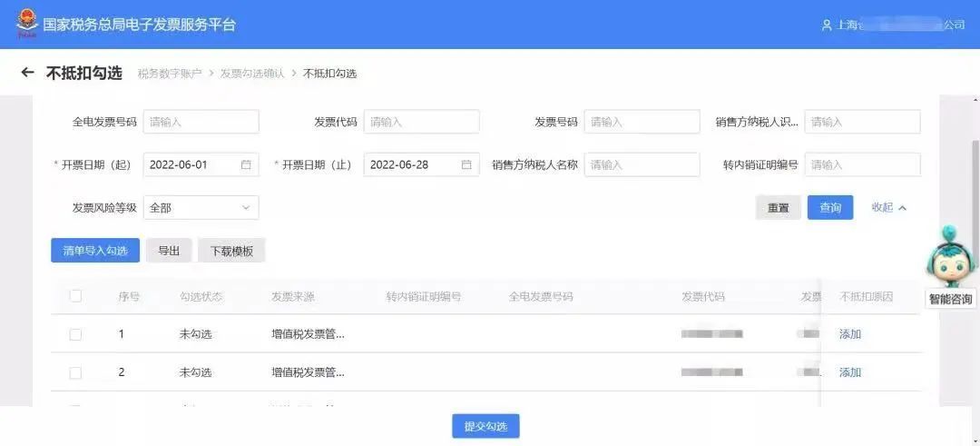Click the 提交勾选 button
Viewport: 980px width, 446px height.
point(485,427)
